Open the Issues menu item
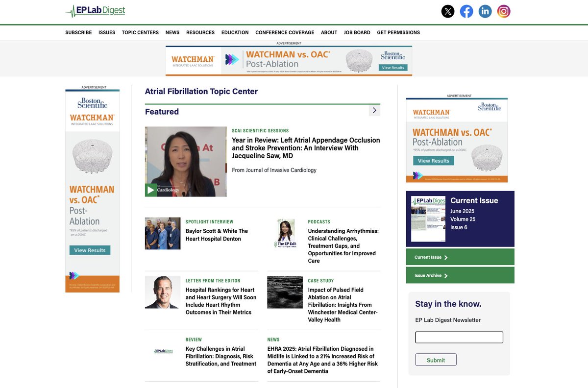This screenshot has height=388, width=588. pyautogui.click(x=107, y=32)
